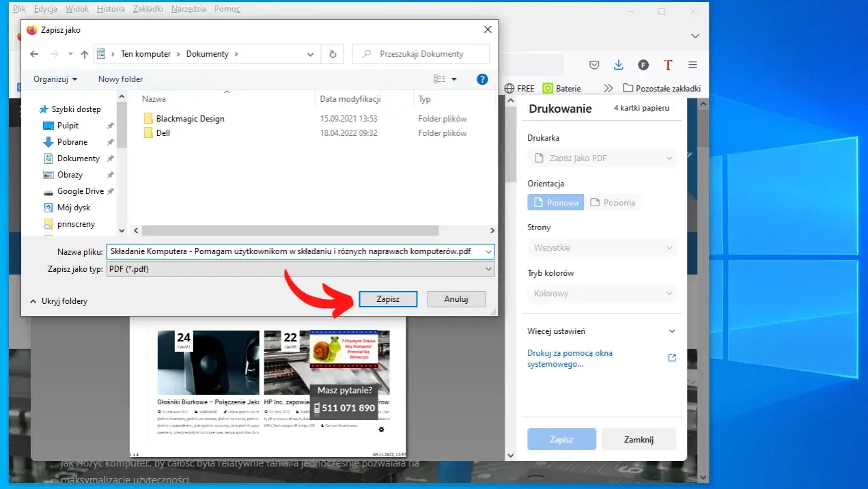Open the Historia menu

tap(111, 9)
